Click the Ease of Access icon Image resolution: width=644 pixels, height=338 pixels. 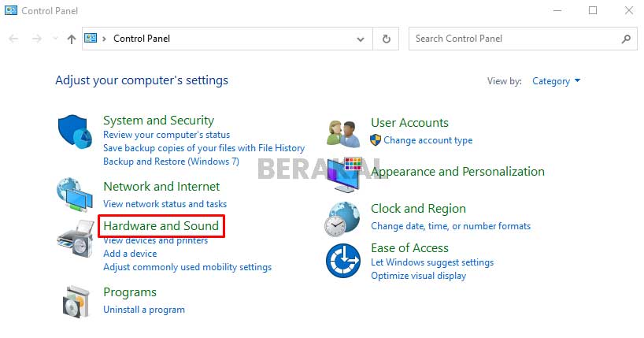click(343, 260)
